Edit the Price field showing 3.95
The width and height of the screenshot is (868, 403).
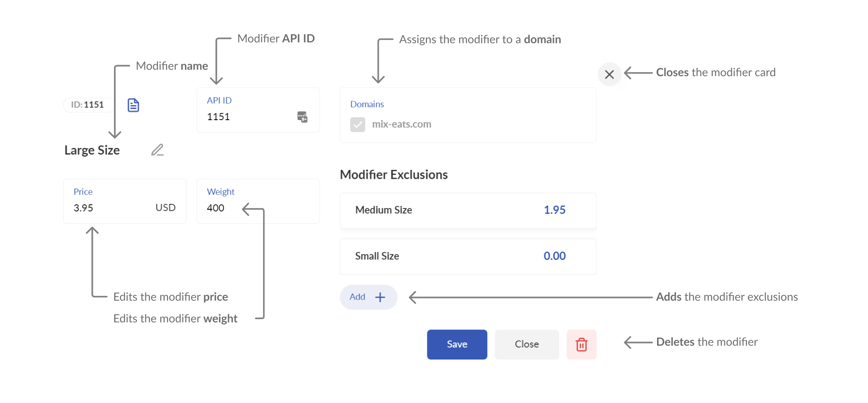125,201
